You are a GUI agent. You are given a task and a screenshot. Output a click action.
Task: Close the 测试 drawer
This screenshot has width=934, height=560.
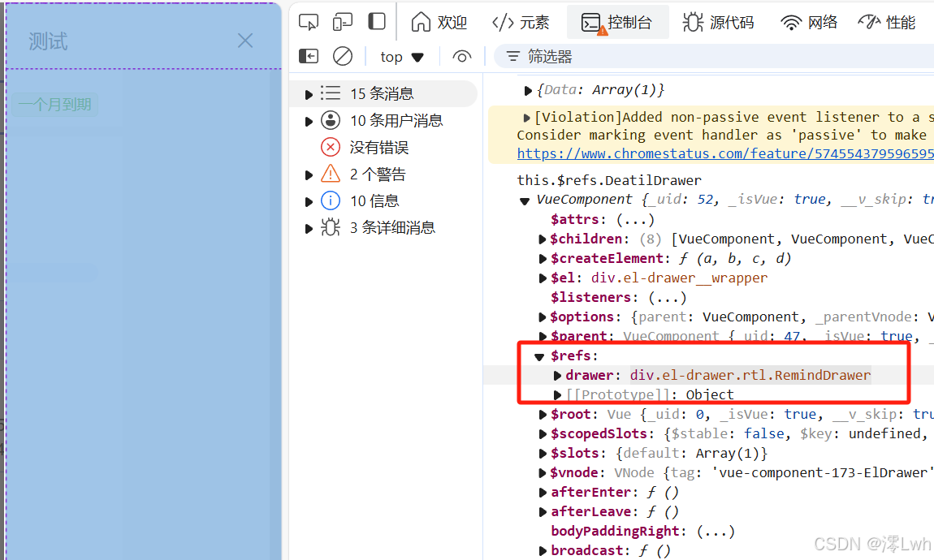(245, 40)
